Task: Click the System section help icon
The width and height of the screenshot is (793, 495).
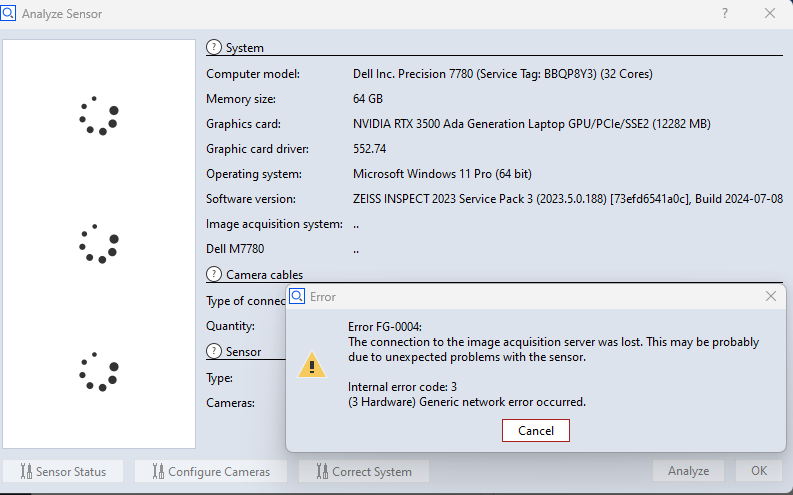Action: click(x=214, y=47)
